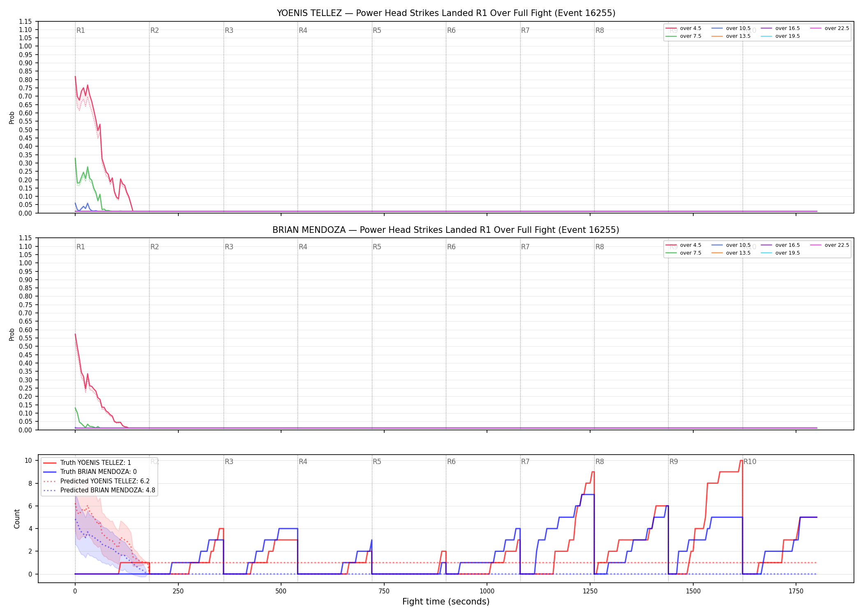This screenshot has height=616, width=863.
Task: Click the 'over 7.5' legend entry in top chart
Action: 683,36
